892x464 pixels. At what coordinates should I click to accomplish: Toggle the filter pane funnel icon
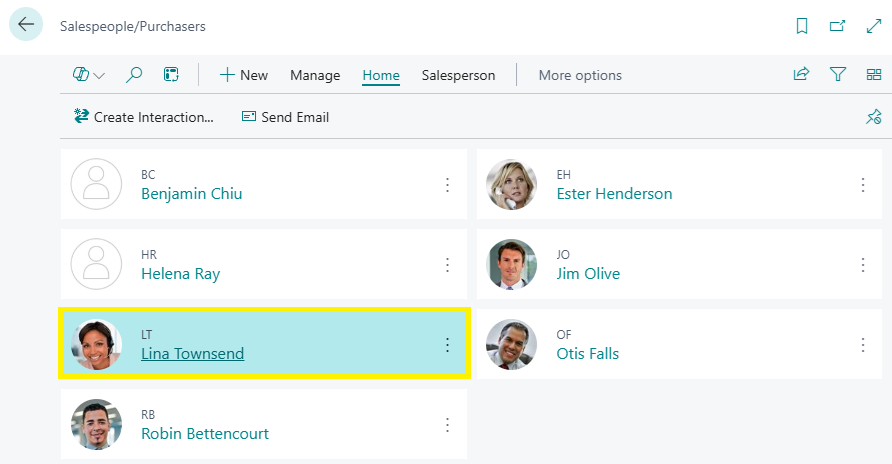pos(838,75)
